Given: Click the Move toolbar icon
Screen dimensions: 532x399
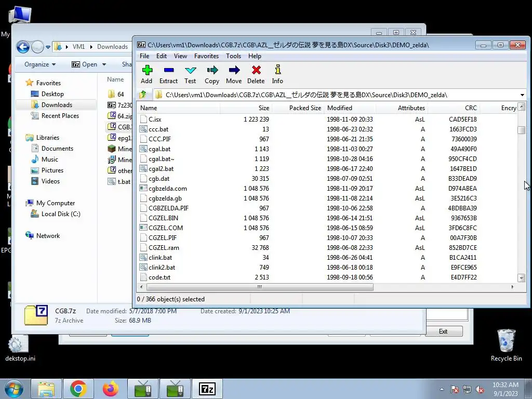Looking at the screenshot, I should [x=234, y=70].
